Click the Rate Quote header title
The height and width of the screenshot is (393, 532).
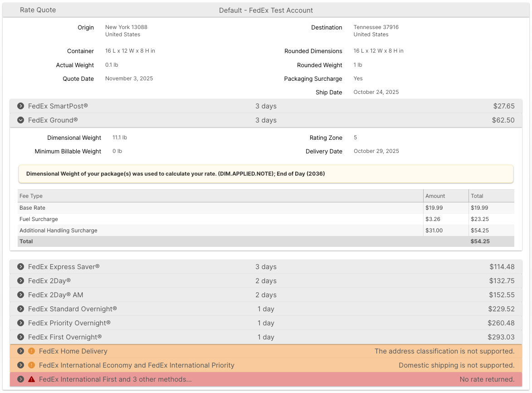[x=38, y=10]
